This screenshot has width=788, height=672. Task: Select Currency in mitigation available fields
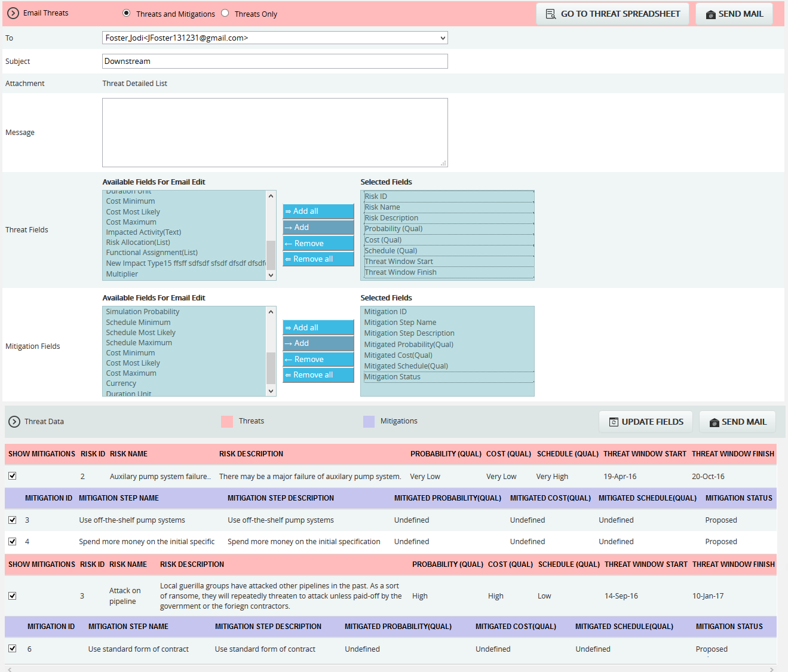point(121,383)
